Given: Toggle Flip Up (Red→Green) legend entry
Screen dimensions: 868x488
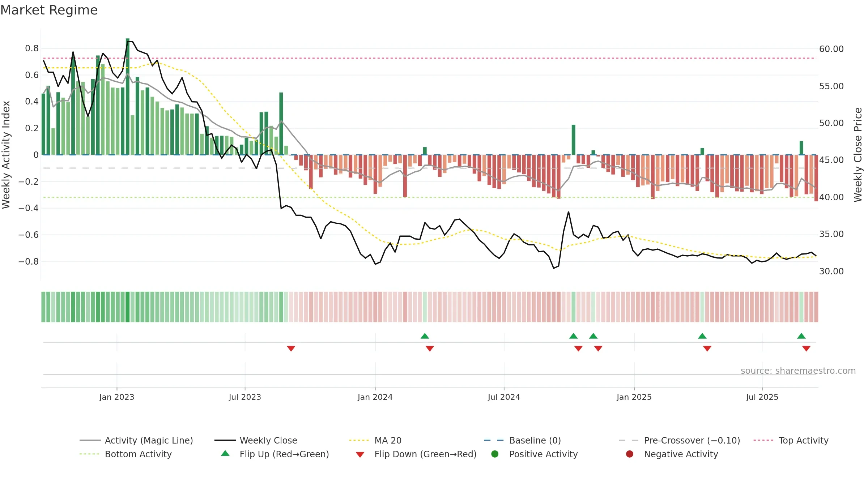Looking at the screenshot, I should point(275,454).
